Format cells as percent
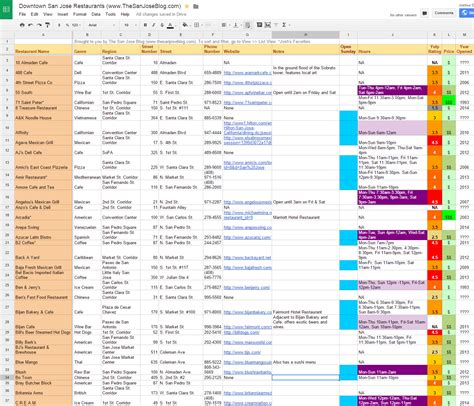The height and width of the screenshot is (406, 474). (x=67, y=25)
